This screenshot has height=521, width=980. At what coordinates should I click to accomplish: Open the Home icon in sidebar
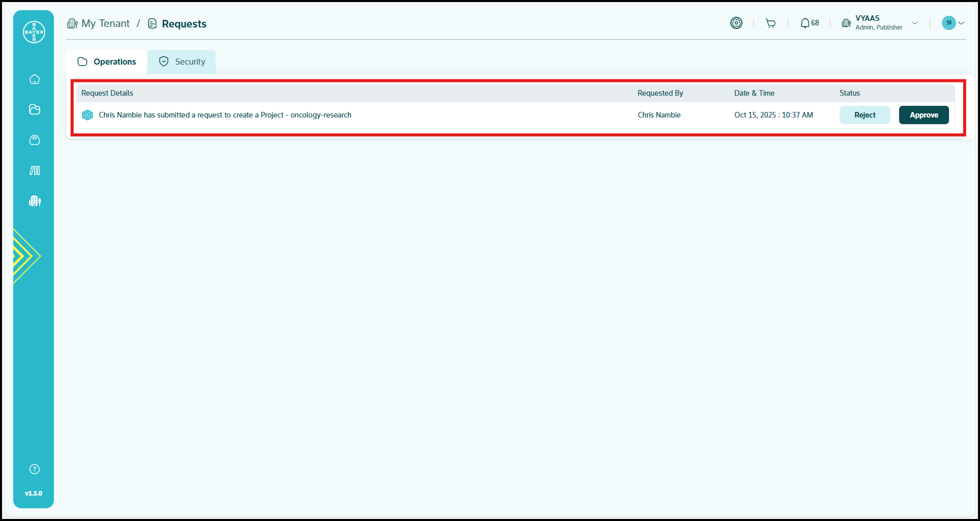(35, 79)
